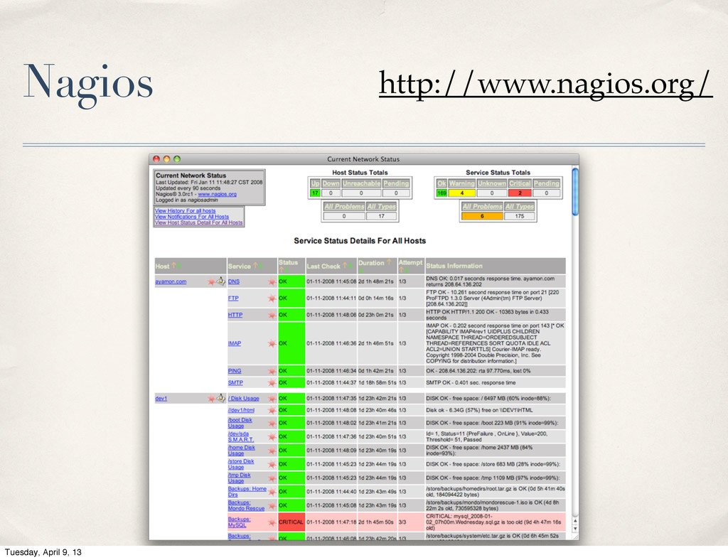This screenshot has height=560, width=728.
Task: Open the //dev1/html service link
Action: 242,411
